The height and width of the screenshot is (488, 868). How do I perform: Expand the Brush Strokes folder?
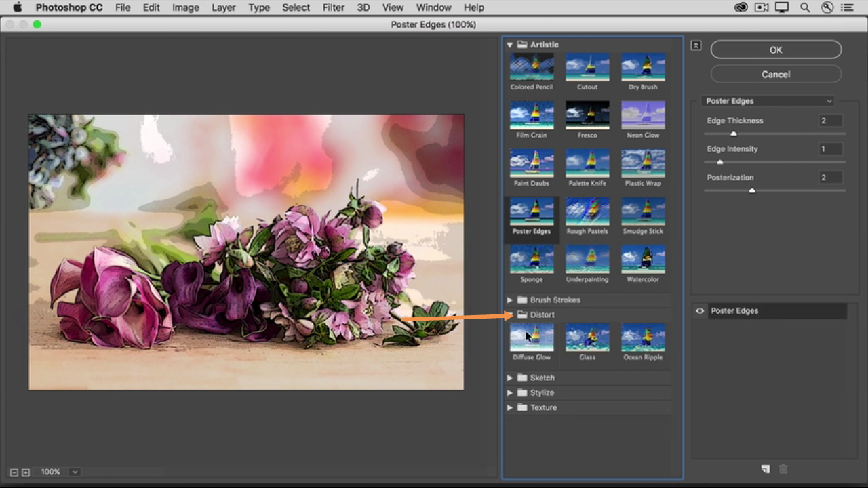tap(510, 300)
